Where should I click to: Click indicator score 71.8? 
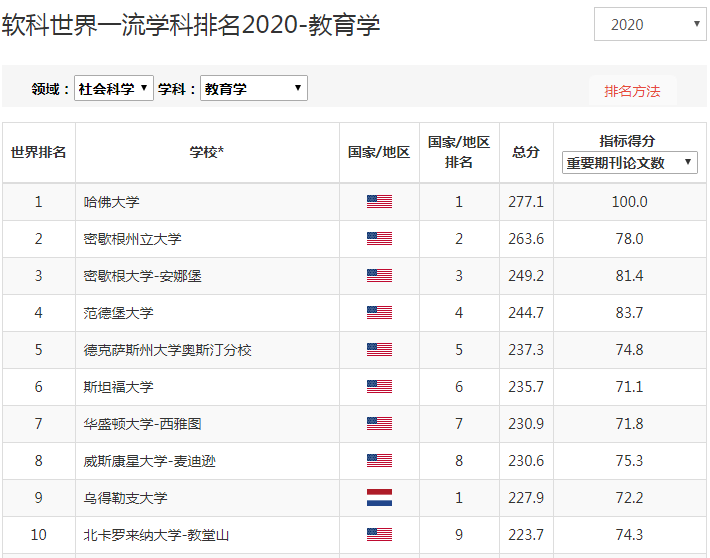629,423
